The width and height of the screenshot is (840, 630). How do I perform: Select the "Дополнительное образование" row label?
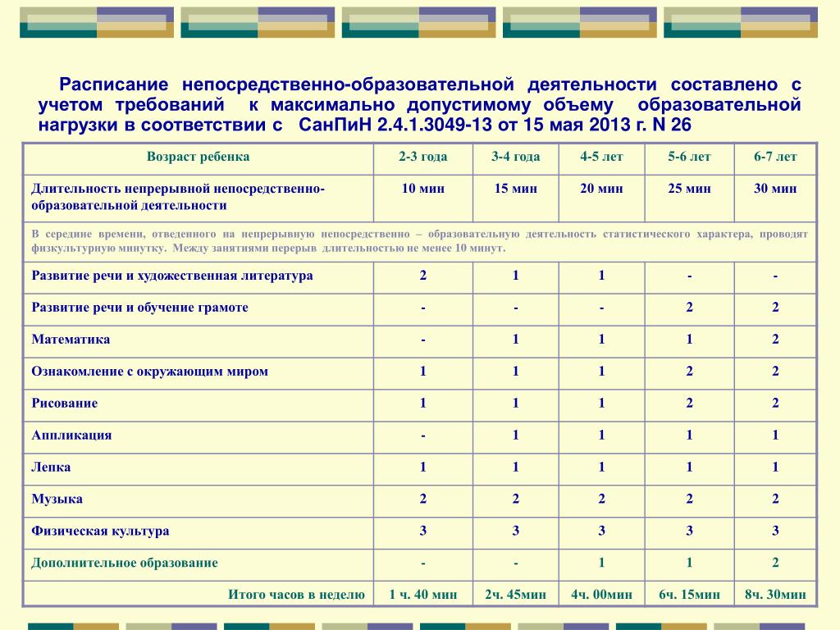[125, 563]
